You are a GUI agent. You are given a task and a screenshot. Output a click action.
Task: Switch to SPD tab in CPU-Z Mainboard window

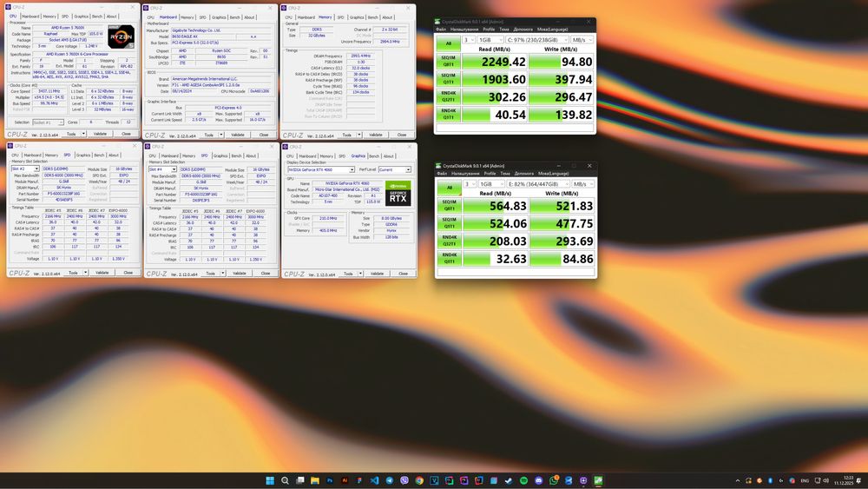click(202, 17)
